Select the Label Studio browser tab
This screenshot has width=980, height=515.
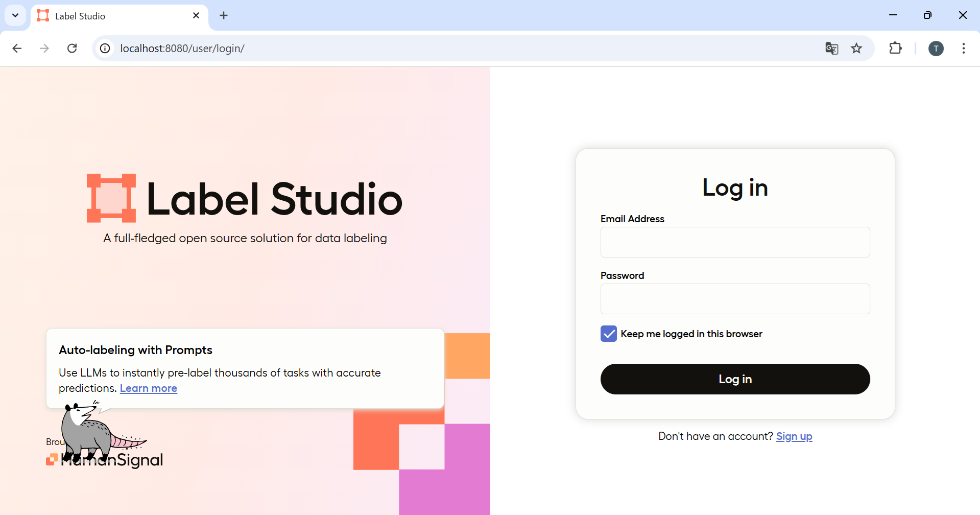(119, 16)
